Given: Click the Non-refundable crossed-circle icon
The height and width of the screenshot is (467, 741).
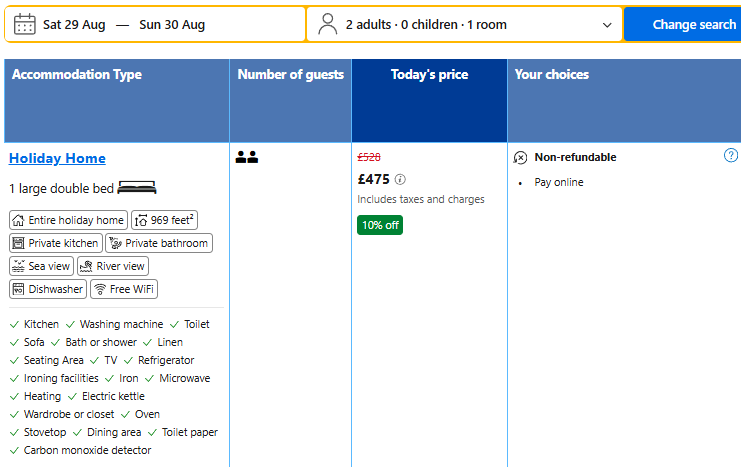Looking at the screenshot, I should tap(520, 157).
